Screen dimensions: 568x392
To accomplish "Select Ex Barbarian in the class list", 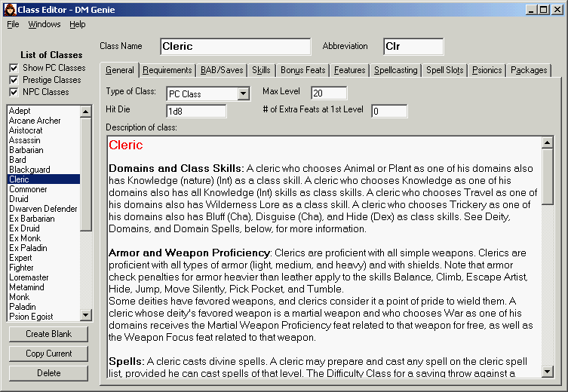I will (44, 219).
